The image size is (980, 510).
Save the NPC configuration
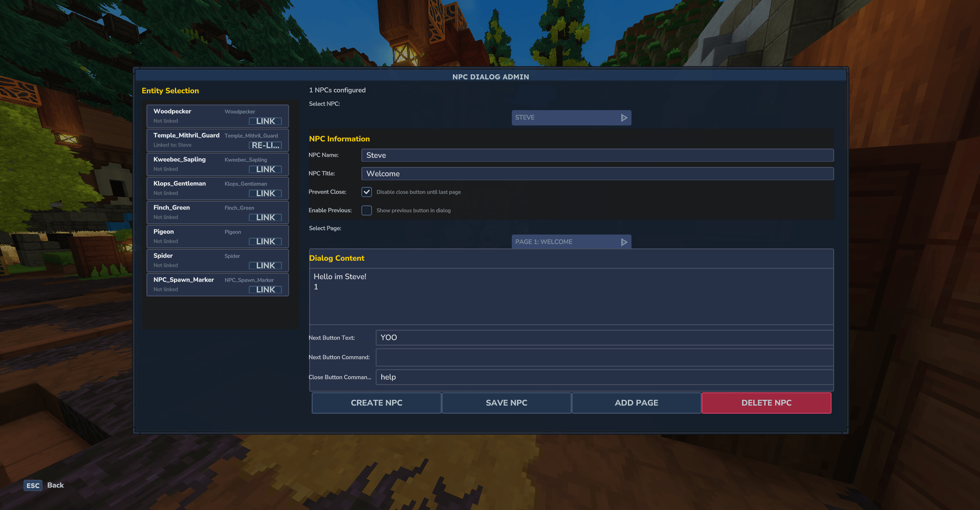tap(506, 403)
